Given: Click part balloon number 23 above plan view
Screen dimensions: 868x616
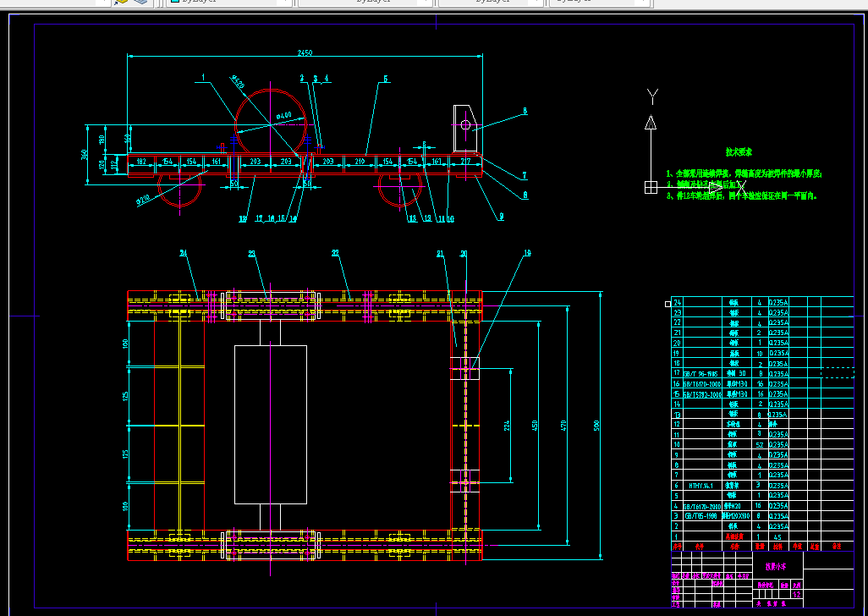Looking at the screenshot, I should [252, 254].
